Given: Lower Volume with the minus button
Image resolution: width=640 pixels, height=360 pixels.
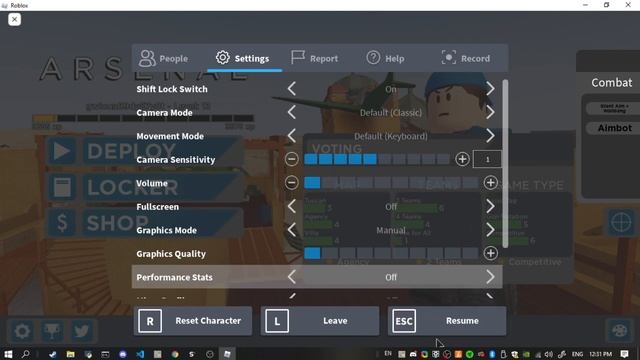Looking at the screenshot, I should click(291, 183).
